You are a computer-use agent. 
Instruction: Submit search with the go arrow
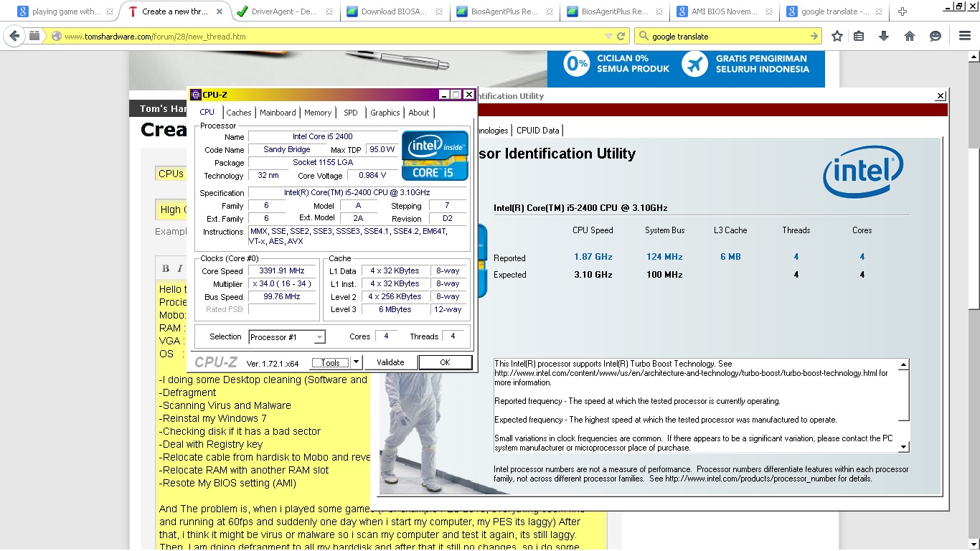click(x=814, y=36)
